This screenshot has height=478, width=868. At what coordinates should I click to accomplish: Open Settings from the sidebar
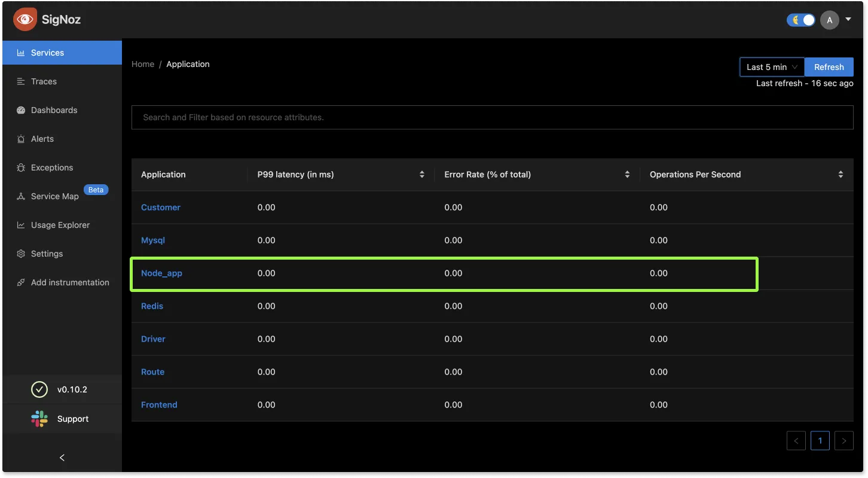[62, 254]
